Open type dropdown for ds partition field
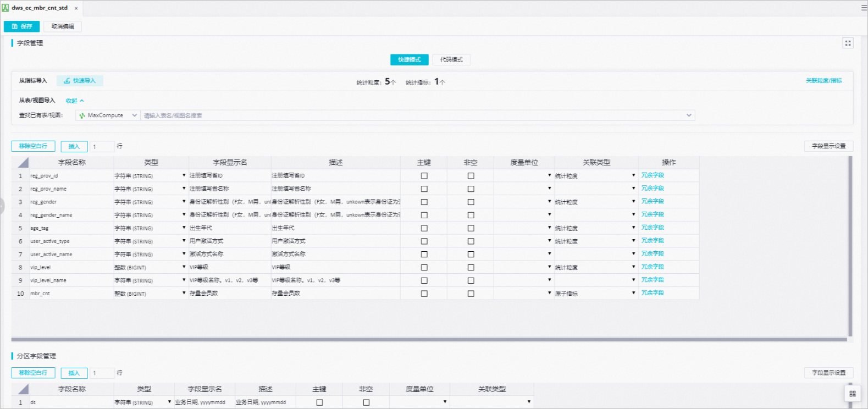This screenshot has width=868, height=409. tap(169, 402)
